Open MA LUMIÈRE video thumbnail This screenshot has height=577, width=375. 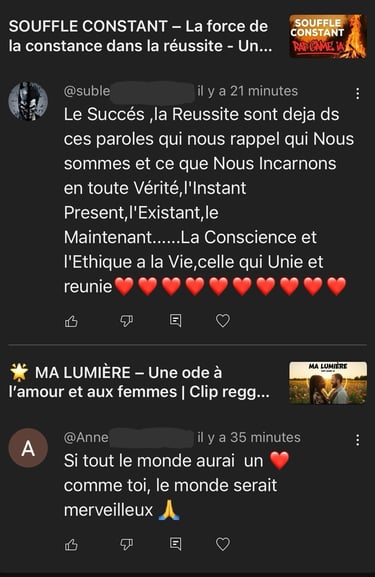pos(328,383)
